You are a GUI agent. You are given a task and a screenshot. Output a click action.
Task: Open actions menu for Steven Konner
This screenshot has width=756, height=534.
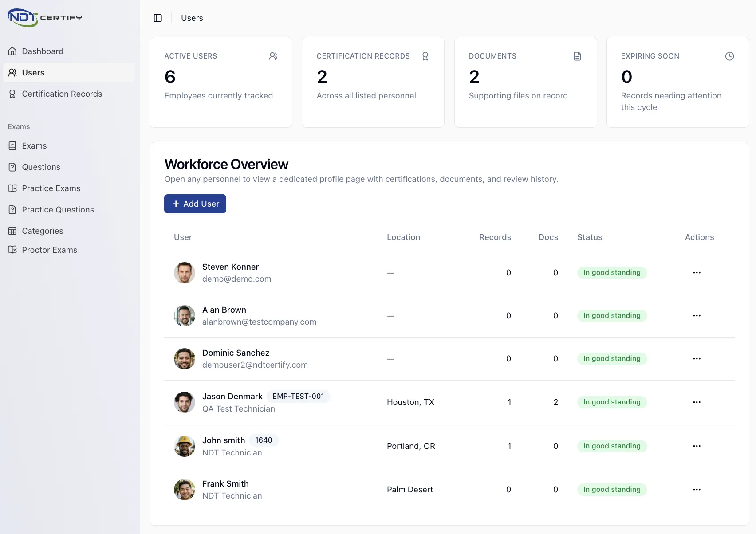[697, 273]
